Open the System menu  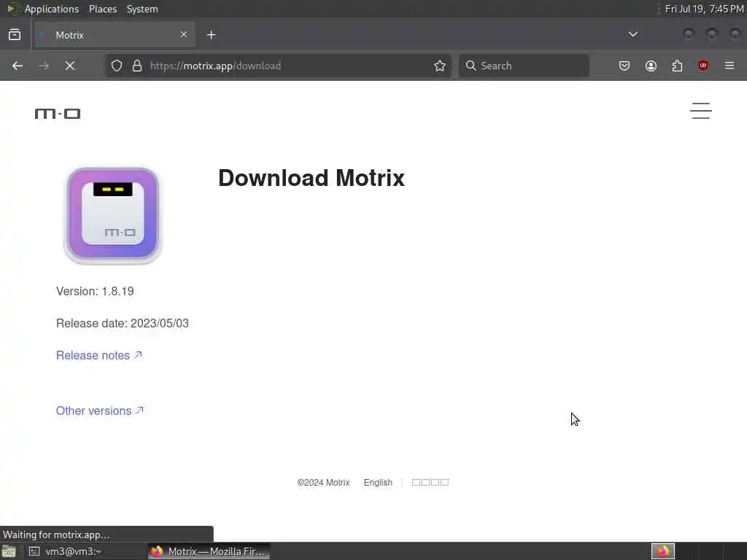pyautogui.click(x=142, y=9)
